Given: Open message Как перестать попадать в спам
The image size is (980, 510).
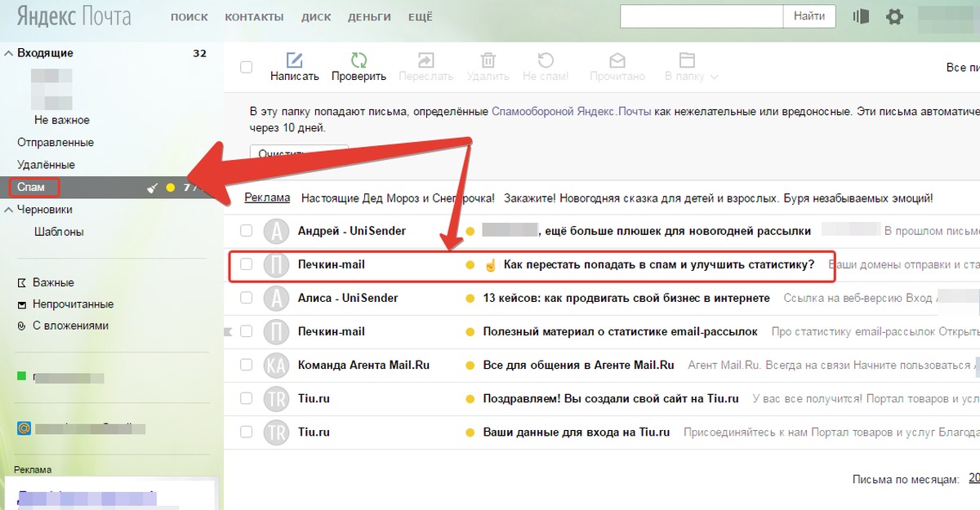Looking at the screenshot, I should click(x=658, y=264).
